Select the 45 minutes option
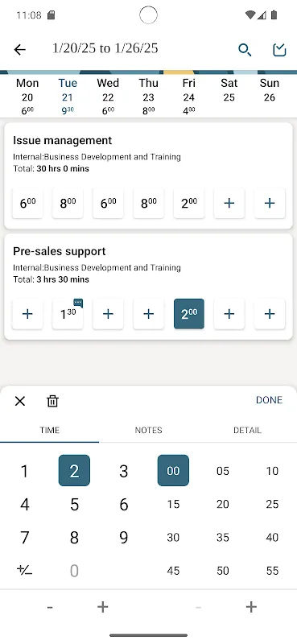 point(173,571)
